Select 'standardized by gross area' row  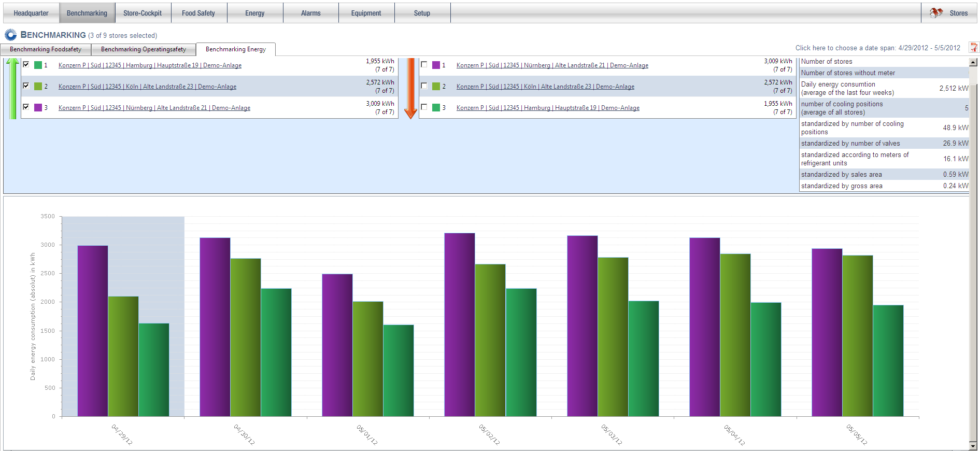pos(884,186)
